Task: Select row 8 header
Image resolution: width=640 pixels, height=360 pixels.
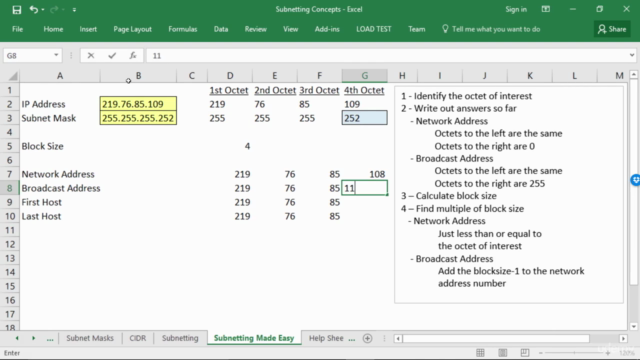Action: tap(9, 188)
